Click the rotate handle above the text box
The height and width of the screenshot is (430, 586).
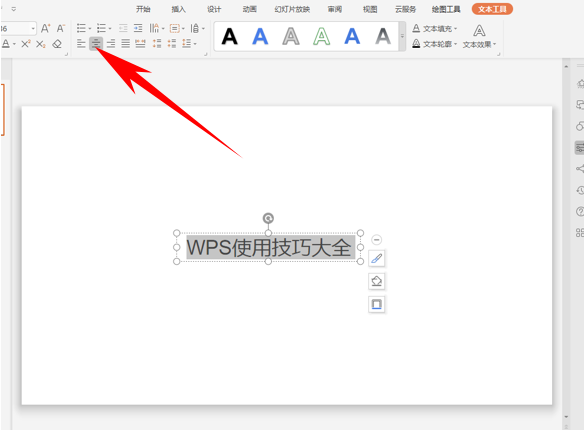268,218
